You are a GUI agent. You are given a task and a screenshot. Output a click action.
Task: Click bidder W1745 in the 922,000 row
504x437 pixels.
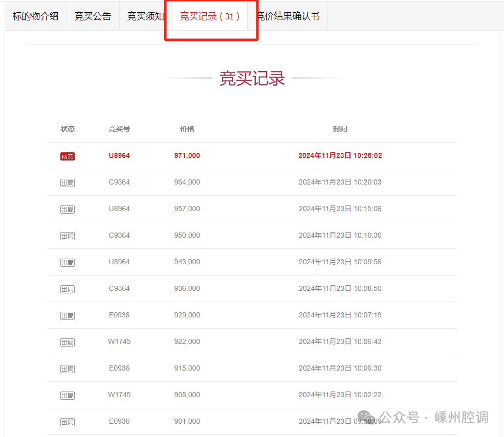pyautogui.click(x=119, y=341)
